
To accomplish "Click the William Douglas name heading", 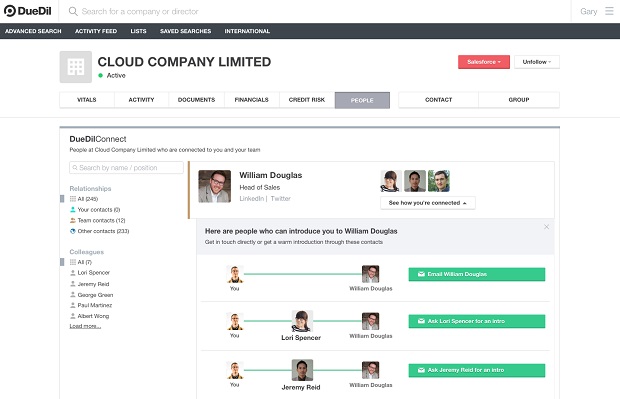I will pos(270,175).
